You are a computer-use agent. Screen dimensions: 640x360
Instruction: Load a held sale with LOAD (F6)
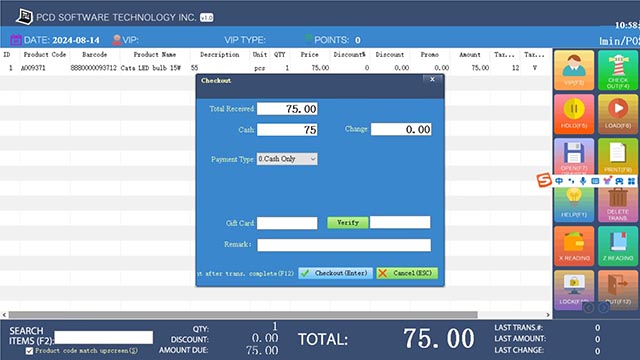pyautogui.click(x=618, y=114)
